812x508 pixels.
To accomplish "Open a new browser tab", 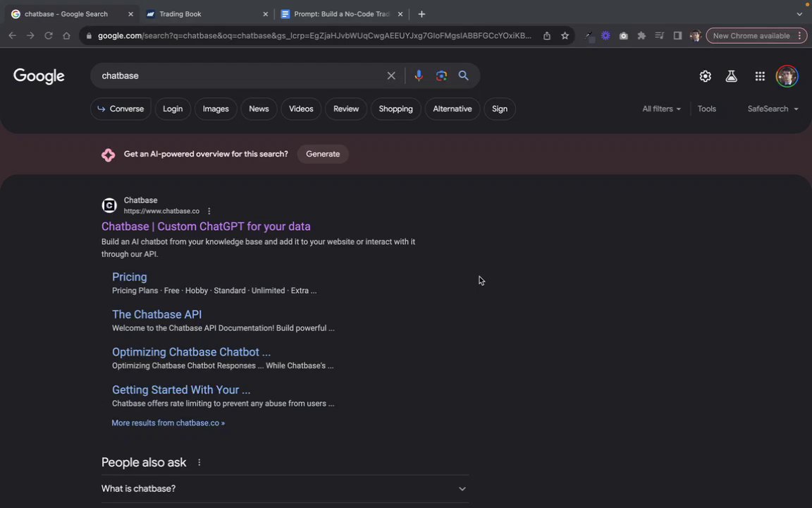I will (x=422, y=14).
